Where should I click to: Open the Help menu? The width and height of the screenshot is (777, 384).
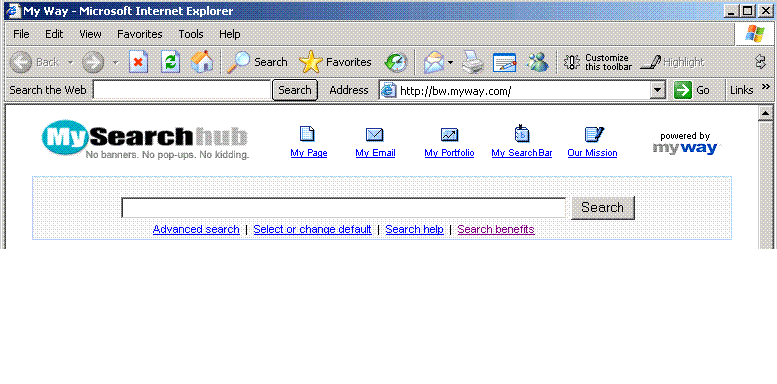point(229,34)
